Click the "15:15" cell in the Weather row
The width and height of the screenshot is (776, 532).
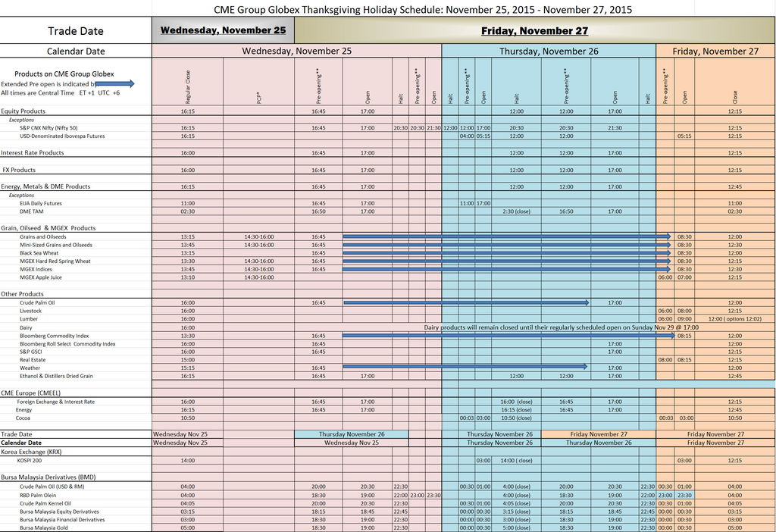188,368
